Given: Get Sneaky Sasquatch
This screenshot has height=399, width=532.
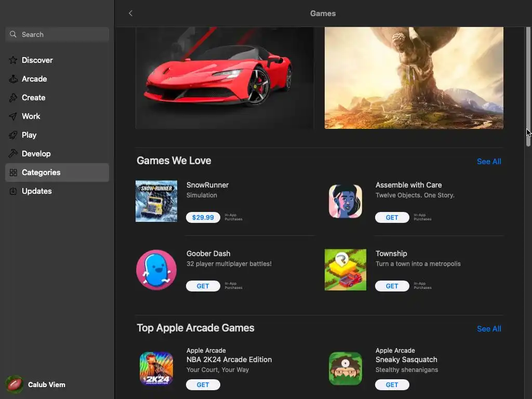Looking at the screenshot, I should point(392,385).
